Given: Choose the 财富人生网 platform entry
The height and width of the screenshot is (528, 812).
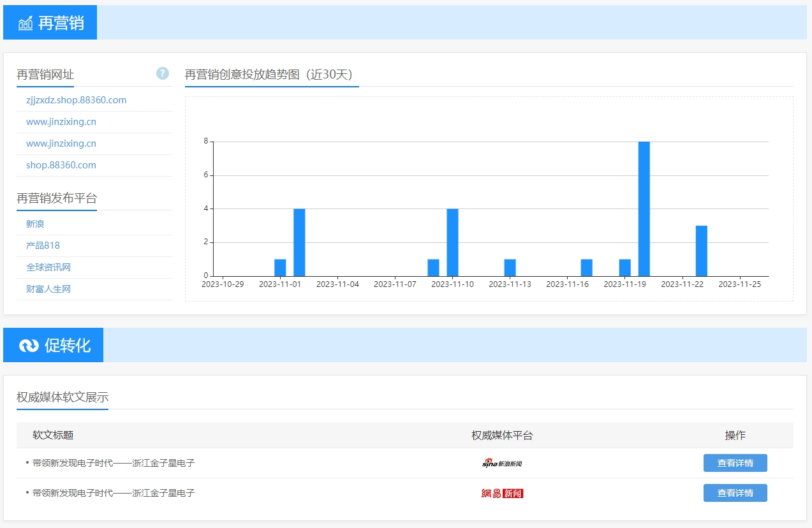Looking at the screenshot, I should 48,289.
